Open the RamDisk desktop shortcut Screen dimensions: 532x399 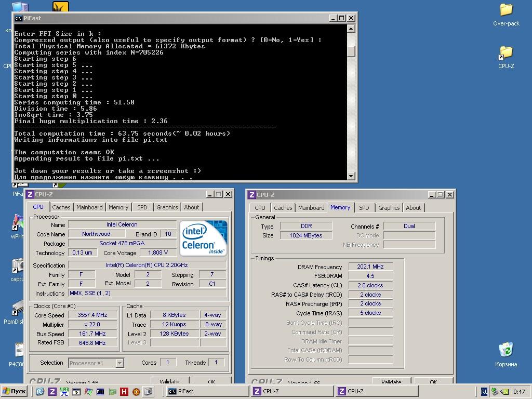tap(16, 312)
